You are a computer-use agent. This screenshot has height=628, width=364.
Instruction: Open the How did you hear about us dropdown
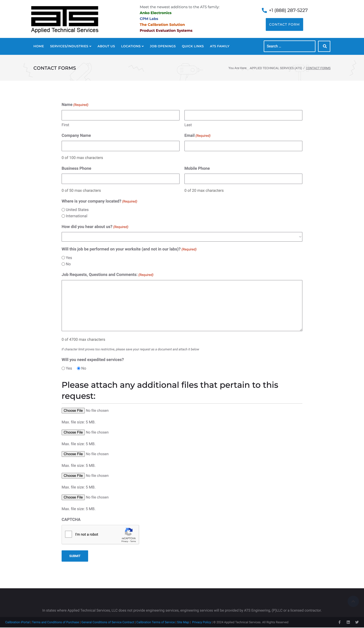click(x=182, y=236)
